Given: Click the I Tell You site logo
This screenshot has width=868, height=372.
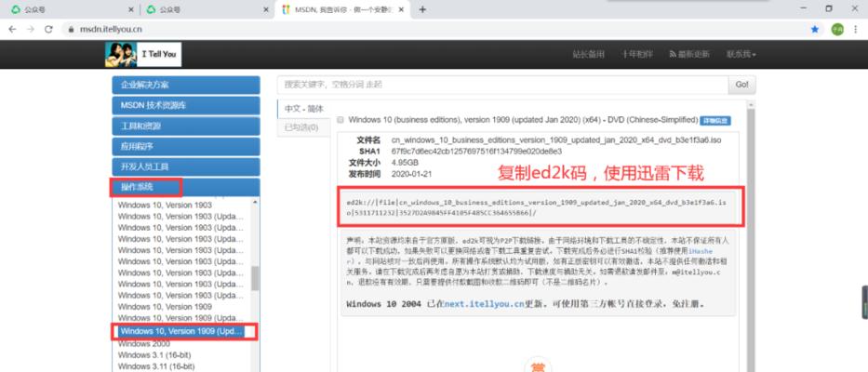Looking at the screenshot, I should pos(143,54).
